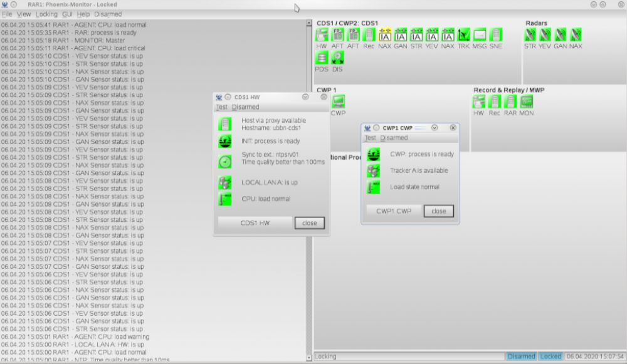Click the TRK tracker icon in CDS1
This screenshot has height=364, width=627.
click(463, 35)
